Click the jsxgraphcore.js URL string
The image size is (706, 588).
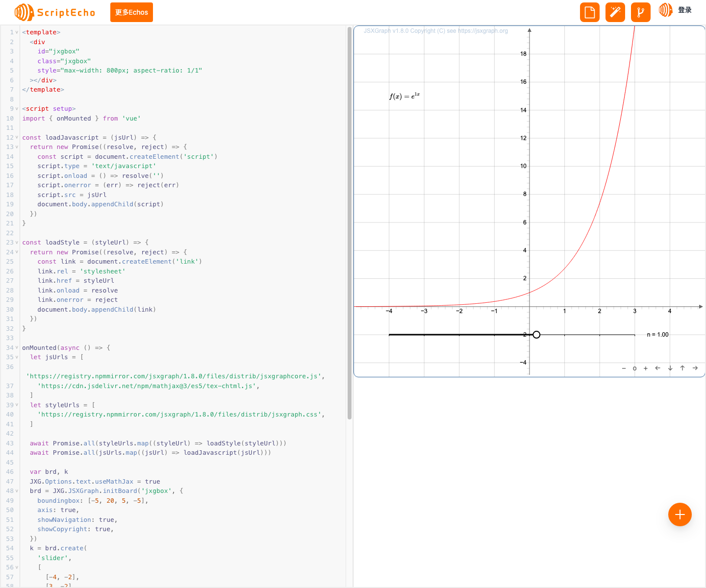tap(174, 376)
